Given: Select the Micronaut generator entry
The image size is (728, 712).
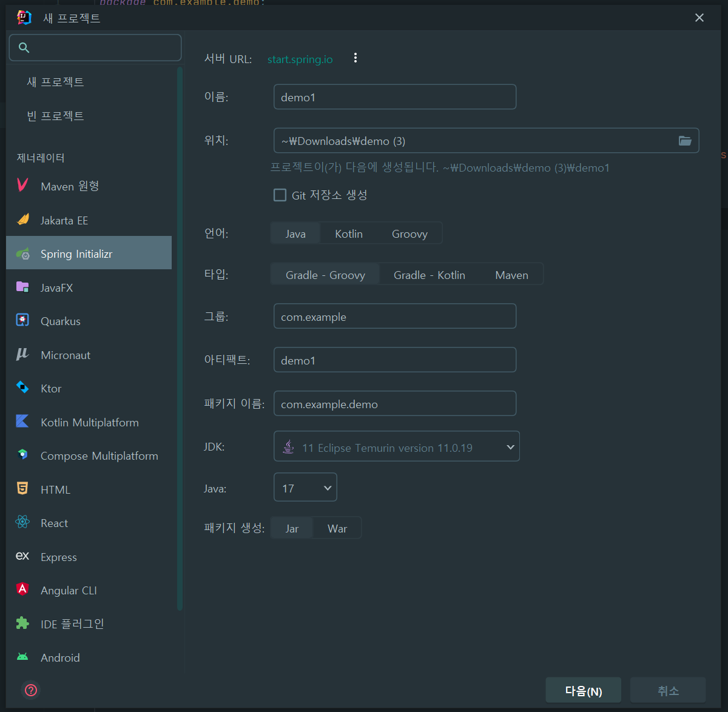Looking at the screenshot, I should 89,355.
